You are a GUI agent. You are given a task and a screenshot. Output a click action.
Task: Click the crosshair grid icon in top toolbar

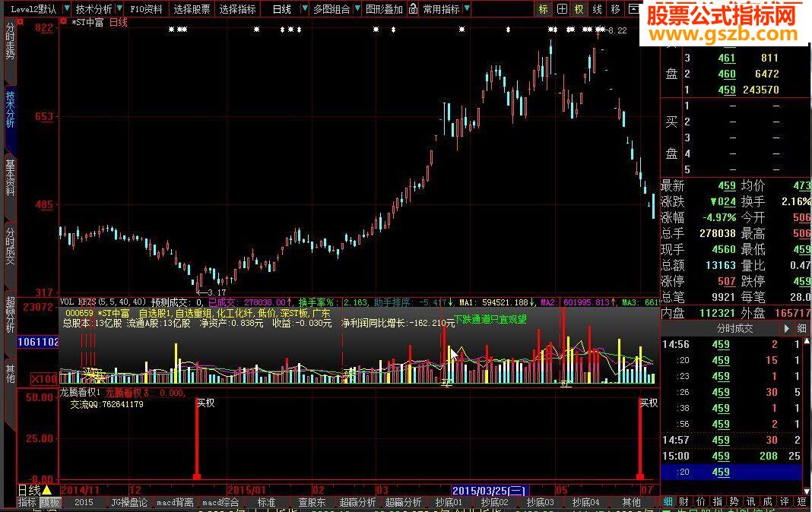coord(562,9)
